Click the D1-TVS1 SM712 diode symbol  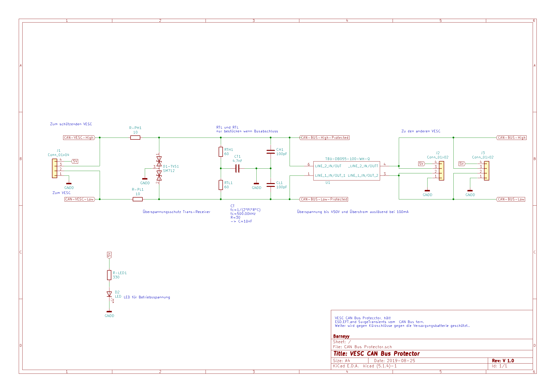point(159,168)
